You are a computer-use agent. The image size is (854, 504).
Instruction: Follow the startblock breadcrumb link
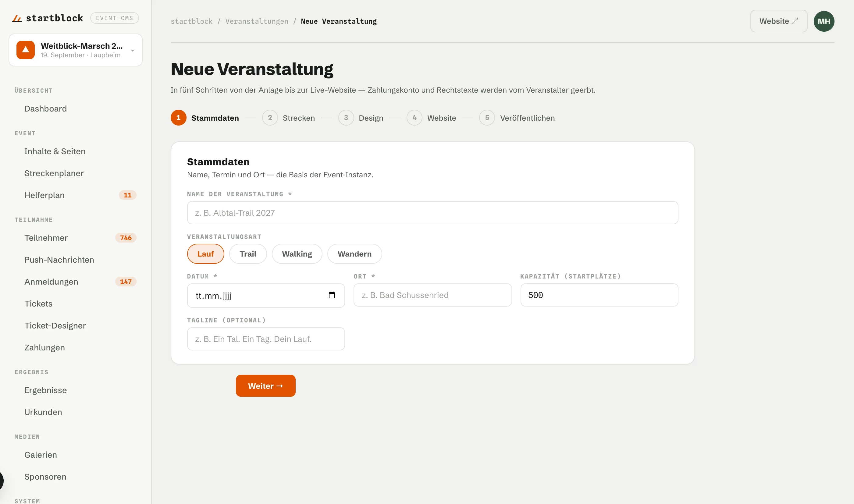192,21
